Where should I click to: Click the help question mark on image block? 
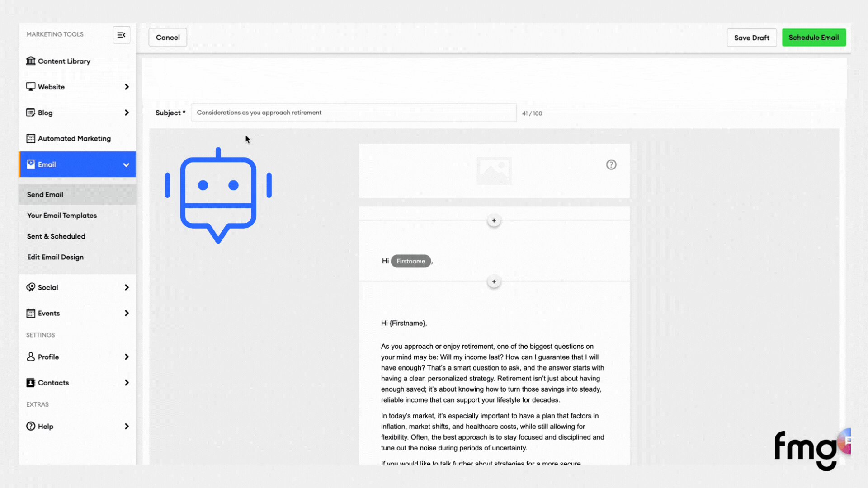click(x=611, y=165)
